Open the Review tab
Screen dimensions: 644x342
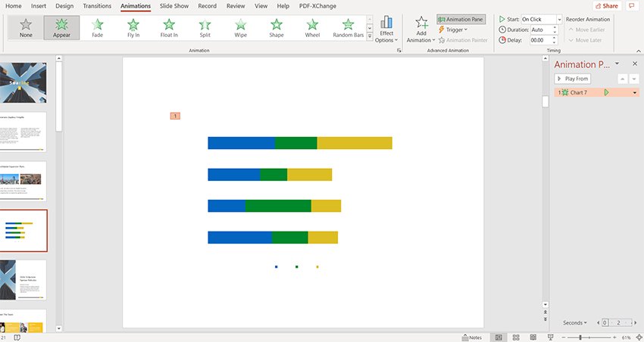[236, 6]
